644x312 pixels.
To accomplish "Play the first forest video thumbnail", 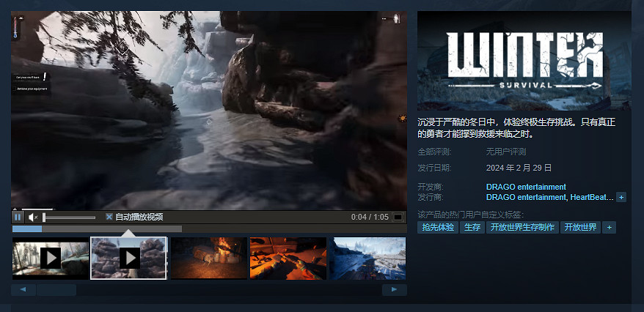I will 51,258.
